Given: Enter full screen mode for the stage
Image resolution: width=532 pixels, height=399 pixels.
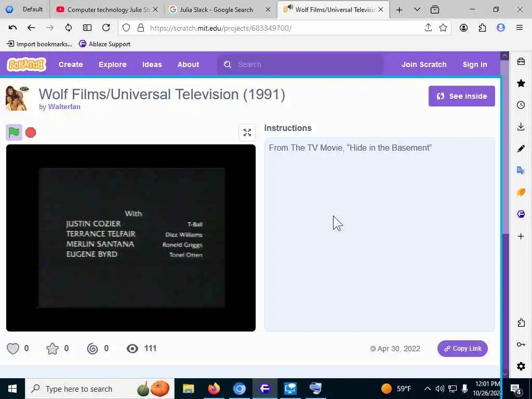Looking at the screenshot, I should click(247, 132).
